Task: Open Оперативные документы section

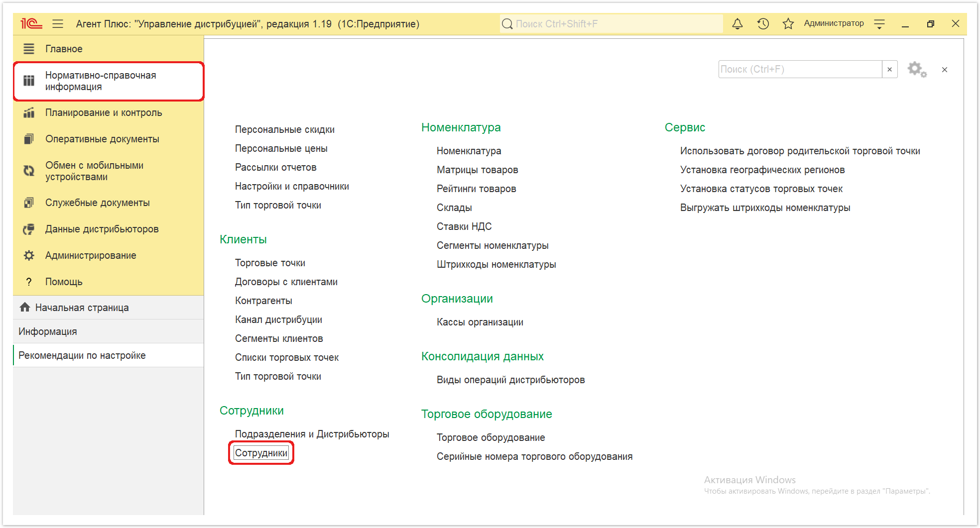Action: click(109, 139)
